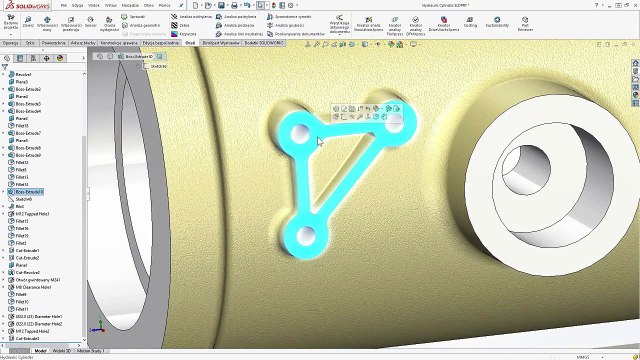Expand the Boss-Extrude8 feature
The image size is (640, 360).
(4, 148)
